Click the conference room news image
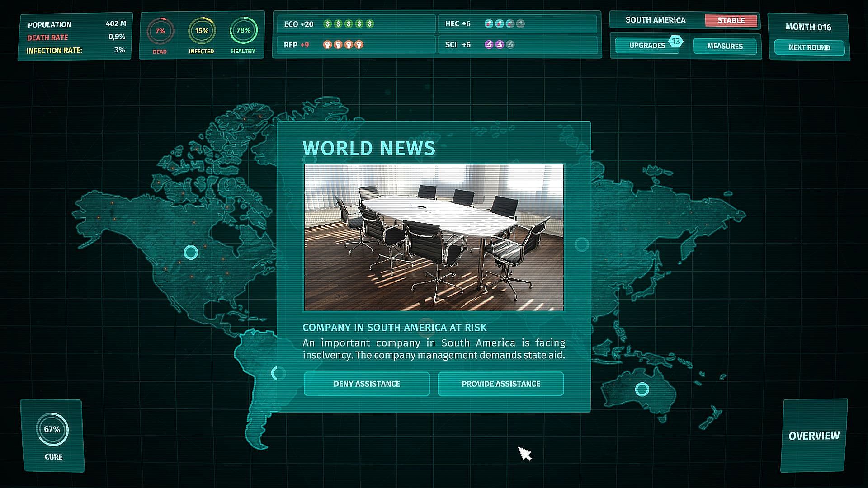The height and width of the screenshot is (488, 868). [x=434, y=237]
